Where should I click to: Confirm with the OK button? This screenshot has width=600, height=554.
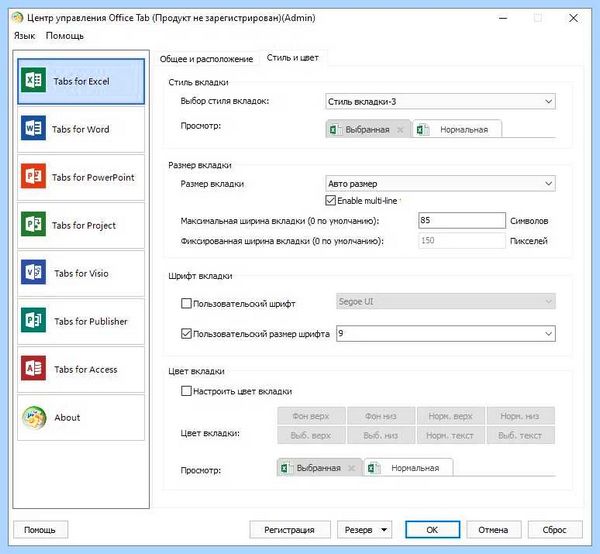click(432, 530)
